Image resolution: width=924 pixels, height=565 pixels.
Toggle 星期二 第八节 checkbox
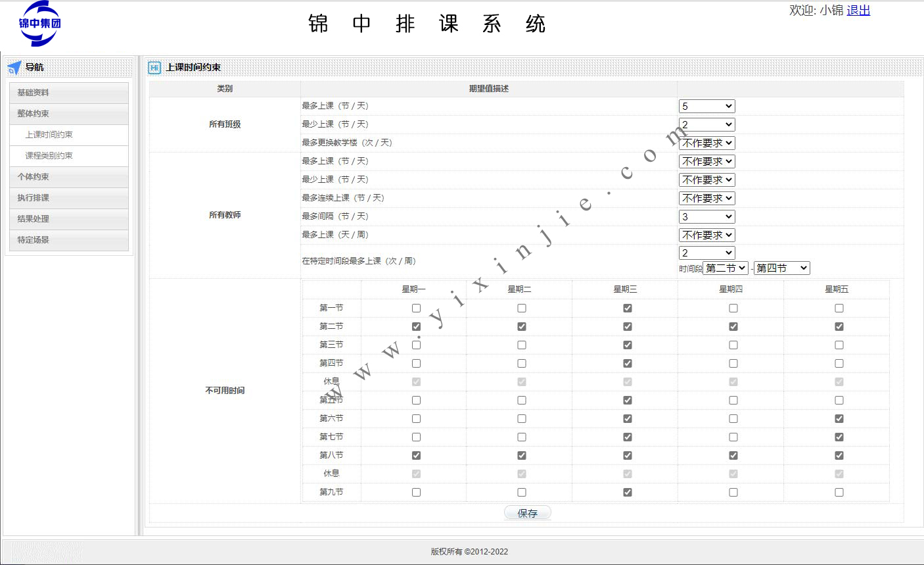click(x=522, y=455)
